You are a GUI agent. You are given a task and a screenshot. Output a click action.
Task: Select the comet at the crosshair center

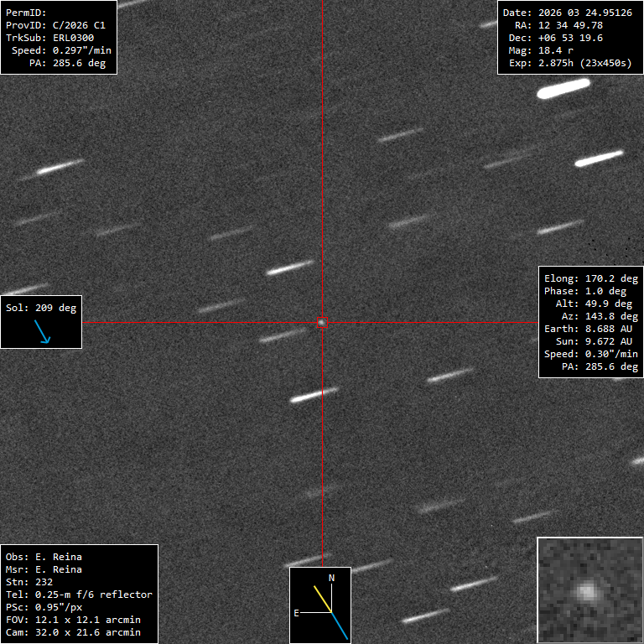(x=322, y=322)
